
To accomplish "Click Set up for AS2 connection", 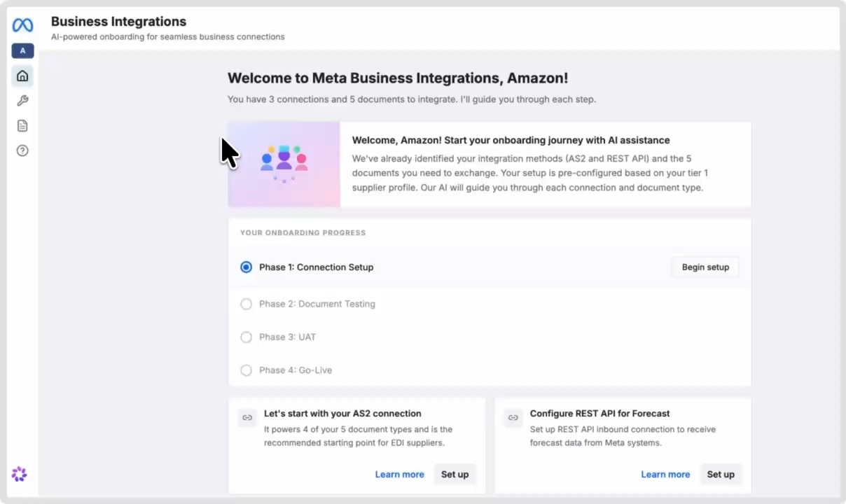I will point(455,475).
